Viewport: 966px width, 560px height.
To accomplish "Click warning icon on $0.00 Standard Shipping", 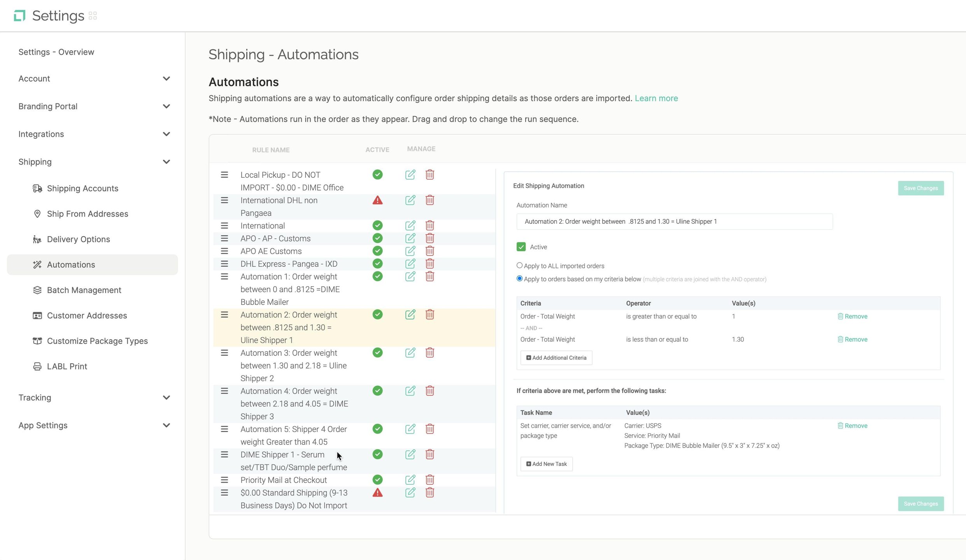I will (377, 493).
